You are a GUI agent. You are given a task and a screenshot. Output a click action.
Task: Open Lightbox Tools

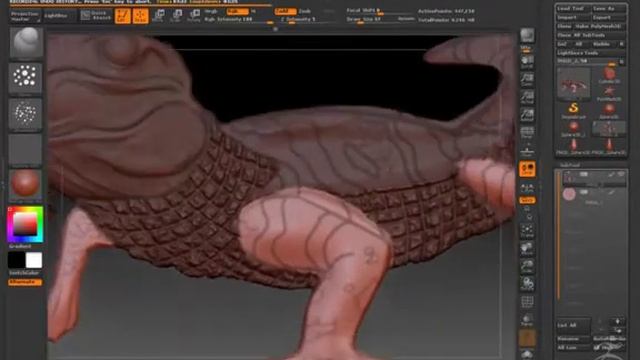tap(591, 53)
